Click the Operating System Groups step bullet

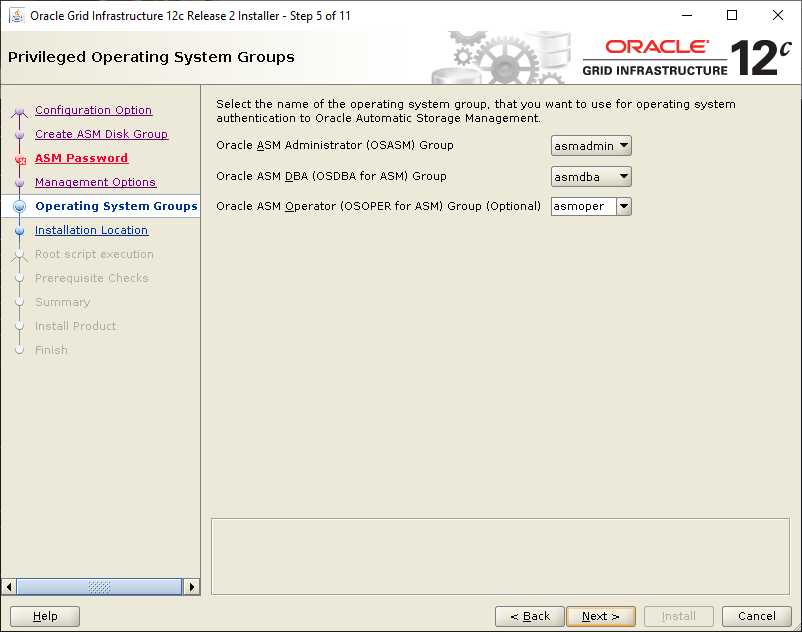tap(20, 206)
